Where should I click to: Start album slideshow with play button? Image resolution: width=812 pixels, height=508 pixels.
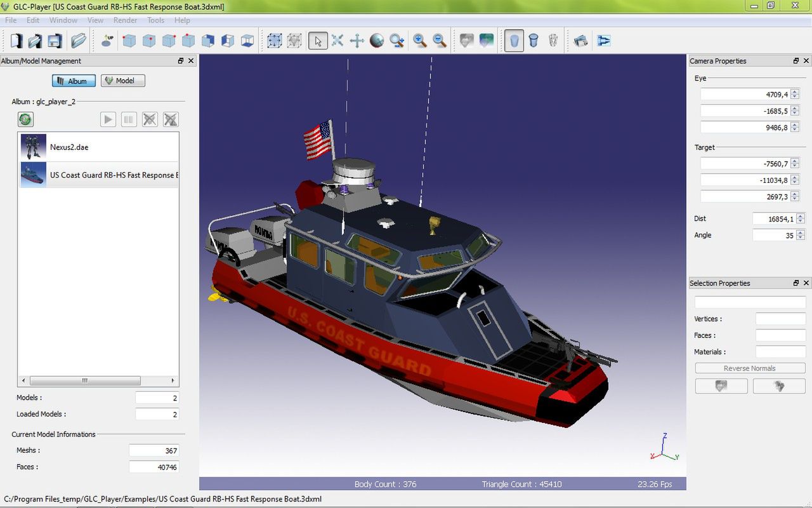coord(108,119)
